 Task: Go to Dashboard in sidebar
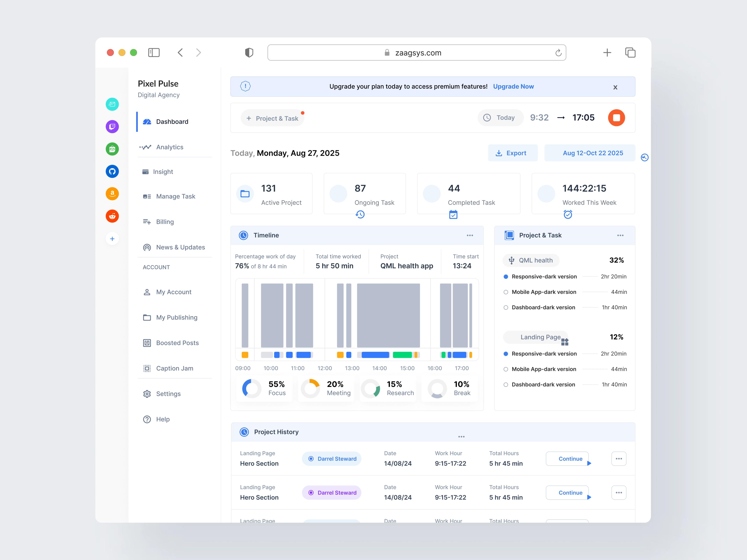pos(174,122)
